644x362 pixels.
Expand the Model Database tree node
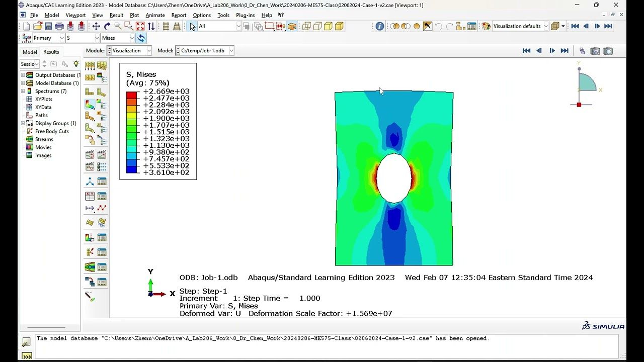23,83
